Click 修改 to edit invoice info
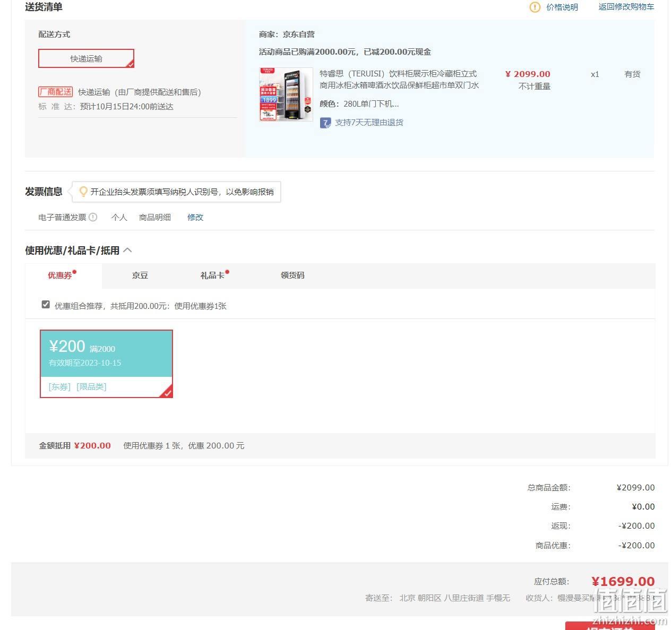Viewport: 672px width, 630px height. pyautogui.click(x=195, y=217)
